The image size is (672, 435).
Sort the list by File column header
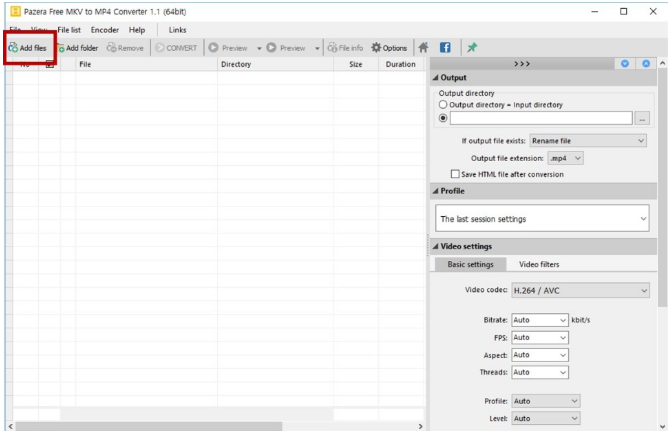click(147, 64)
